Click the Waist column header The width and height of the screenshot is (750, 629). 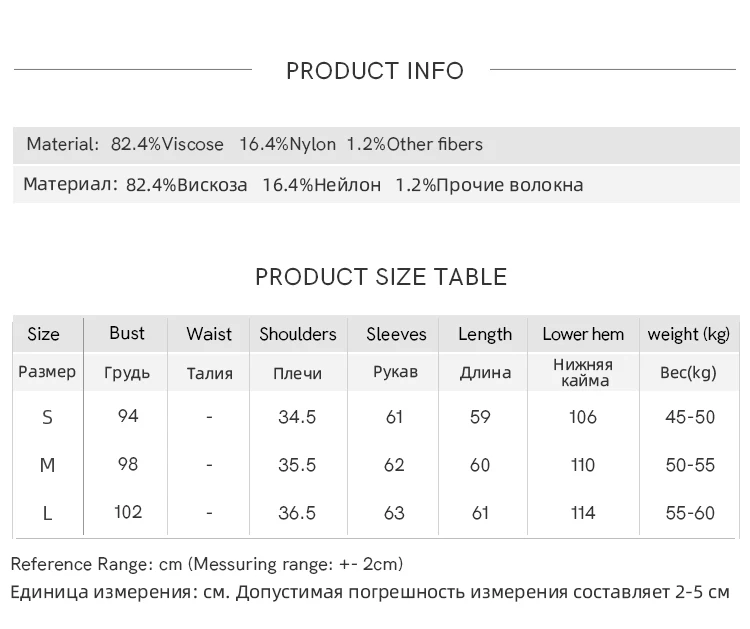(x=209, y=334)
